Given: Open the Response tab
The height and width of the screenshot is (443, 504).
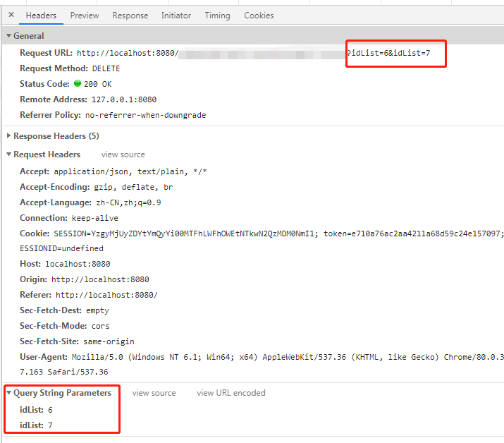Looking at the screenshot, I should [x=130, y=16].
